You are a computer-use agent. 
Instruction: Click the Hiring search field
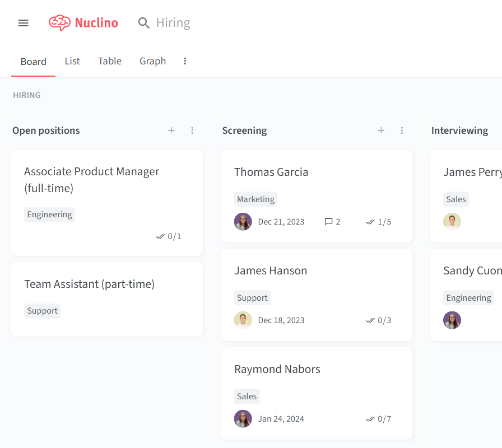tap(173, 23)
